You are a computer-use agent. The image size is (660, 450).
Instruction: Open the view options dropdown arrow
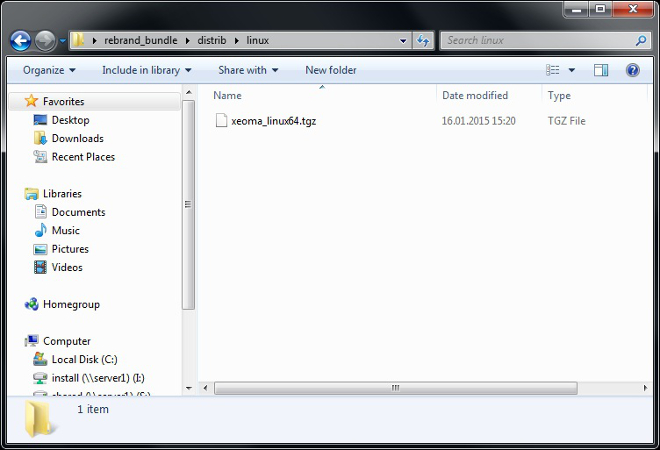[572, 70]
